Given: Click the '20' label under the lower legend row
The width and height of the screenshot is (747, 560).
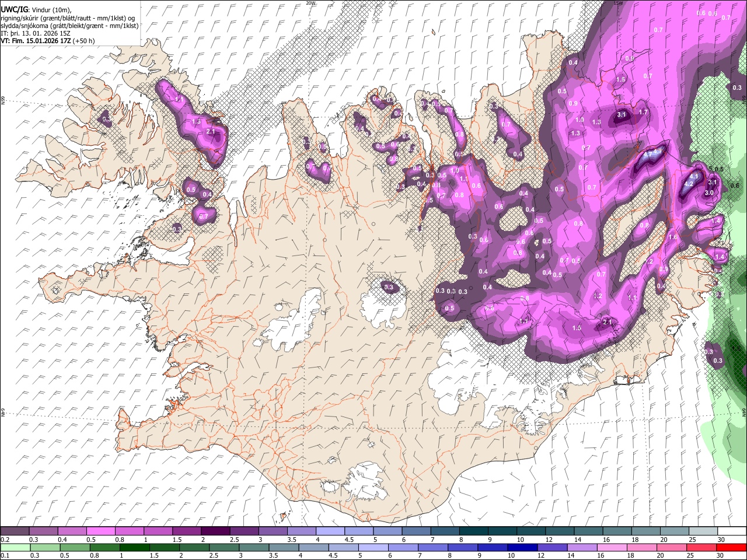Looking at the screenshot, I should [661, 555].
